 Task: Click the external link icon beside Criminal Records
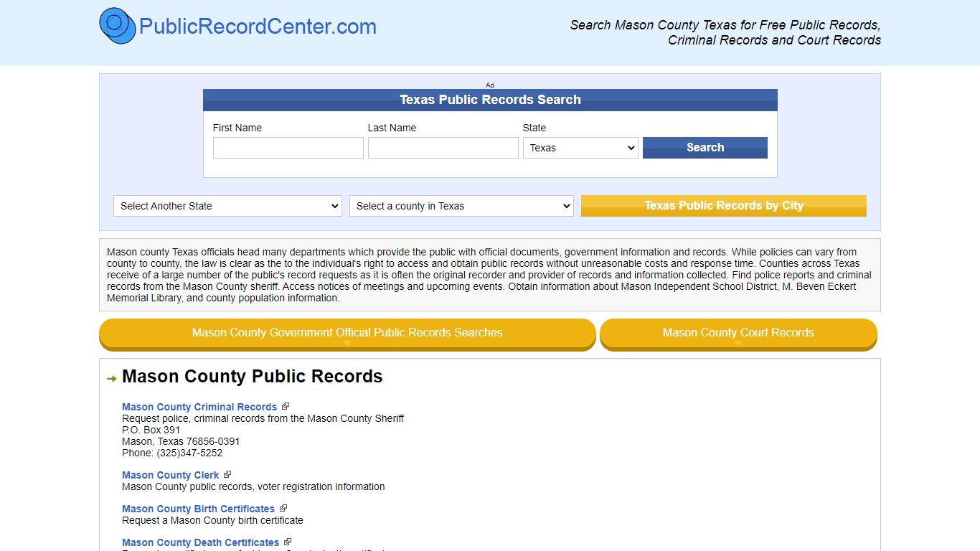point(286,406)
